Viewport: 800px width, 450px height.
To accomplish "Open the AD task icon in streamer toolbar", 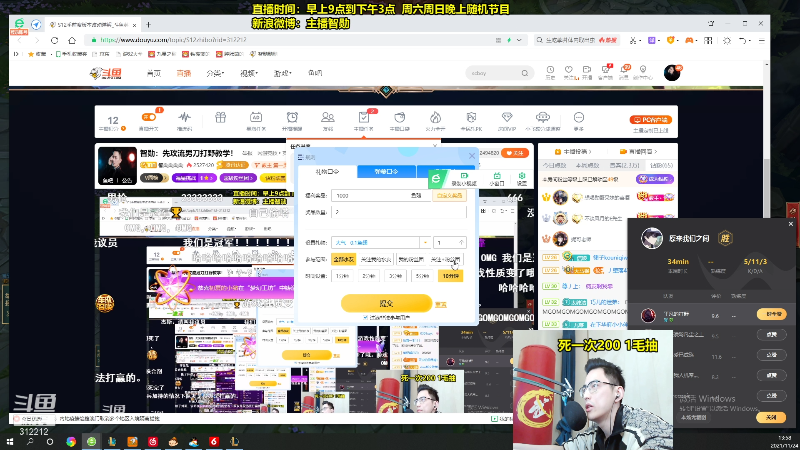I will tap(256, 118).
